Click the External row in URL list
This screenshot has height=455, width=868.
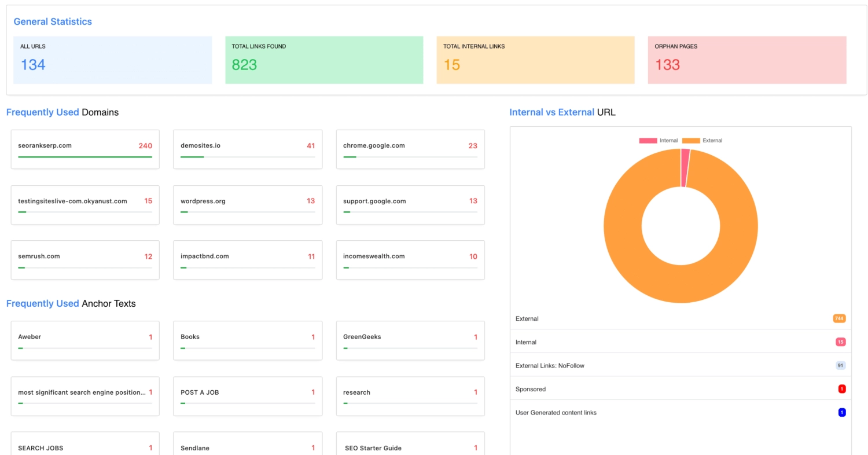click(681, 318)
